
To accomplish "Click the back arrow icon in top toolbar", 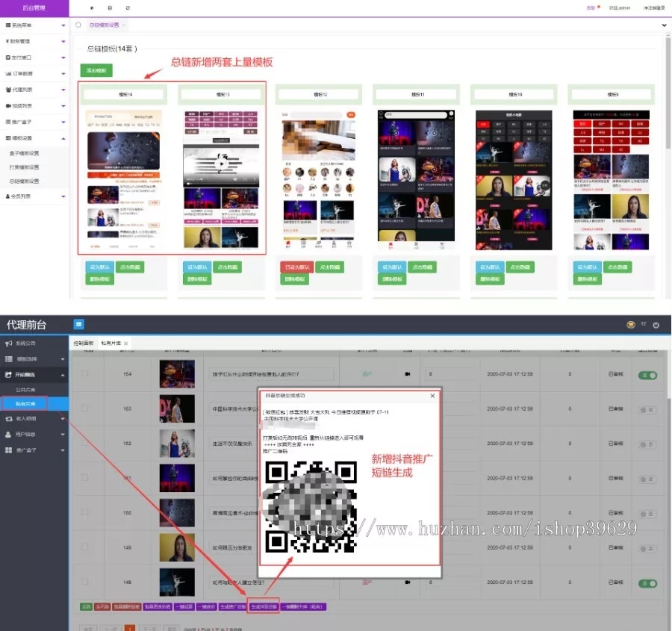I will tap(91, 7).
